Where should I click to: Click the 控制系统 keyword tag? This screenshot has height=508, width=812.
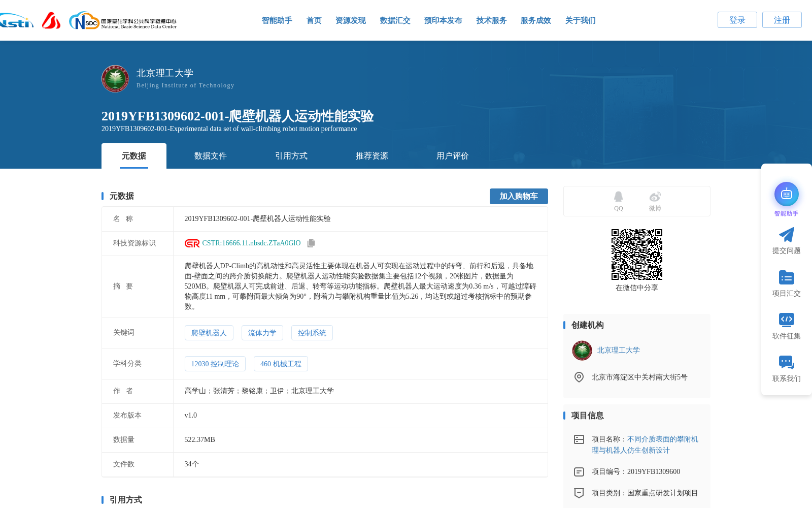point(312,333)
